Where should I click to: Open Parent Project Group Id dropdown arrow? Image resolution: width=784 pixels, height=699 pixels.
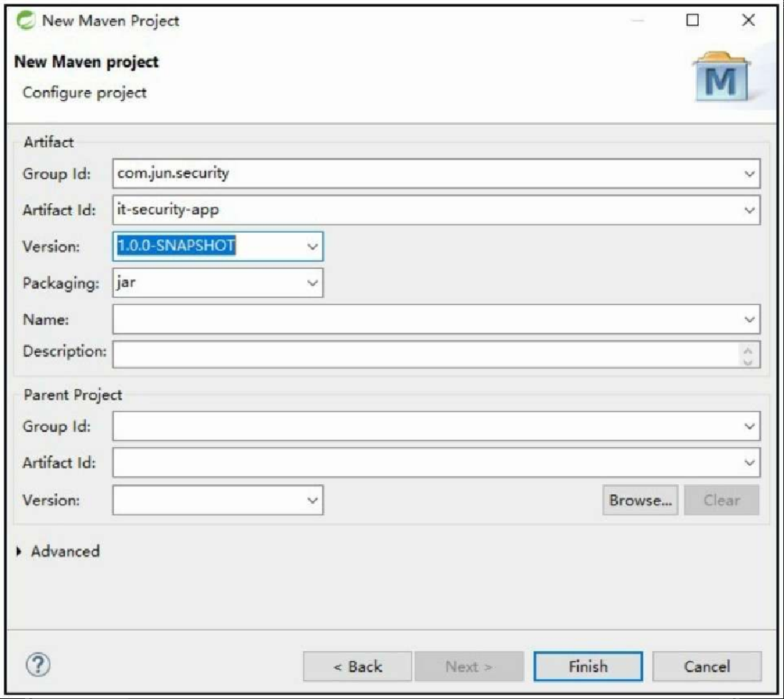[x=749, y=427]
